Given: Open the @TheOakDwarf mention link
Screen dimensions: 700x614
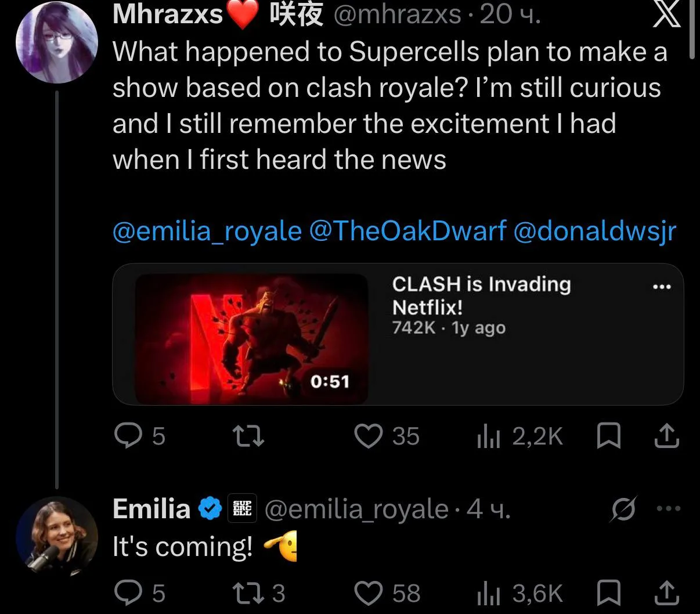Looking at the screenshot, I should point(408,231).
